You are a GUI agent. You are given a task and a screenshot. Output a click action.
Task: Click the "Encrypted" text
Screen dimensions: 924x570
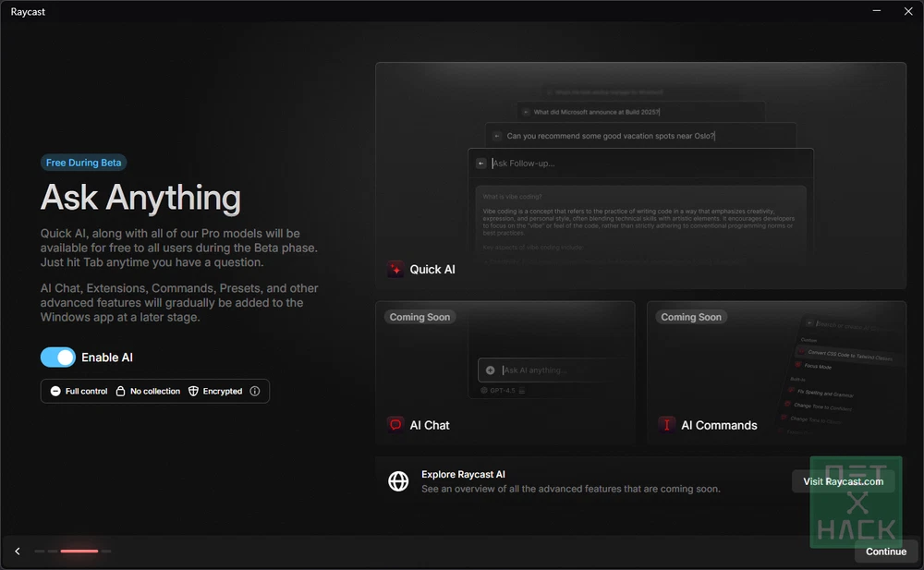(x=223, y=391)
